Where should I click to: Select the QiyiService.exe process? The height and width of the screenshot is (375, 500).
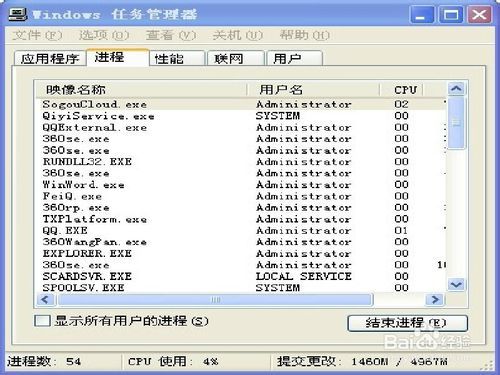[x=241, y=116]
